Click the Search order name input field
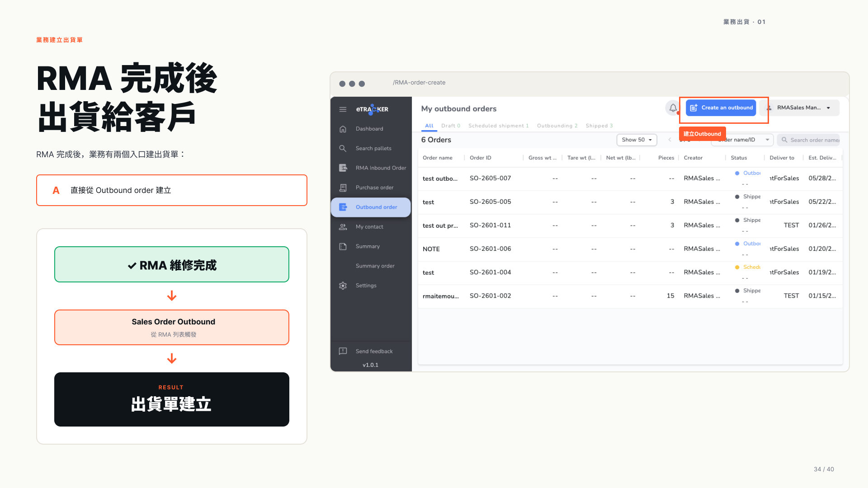Screen dimensions: 868x488 point(808,140)
